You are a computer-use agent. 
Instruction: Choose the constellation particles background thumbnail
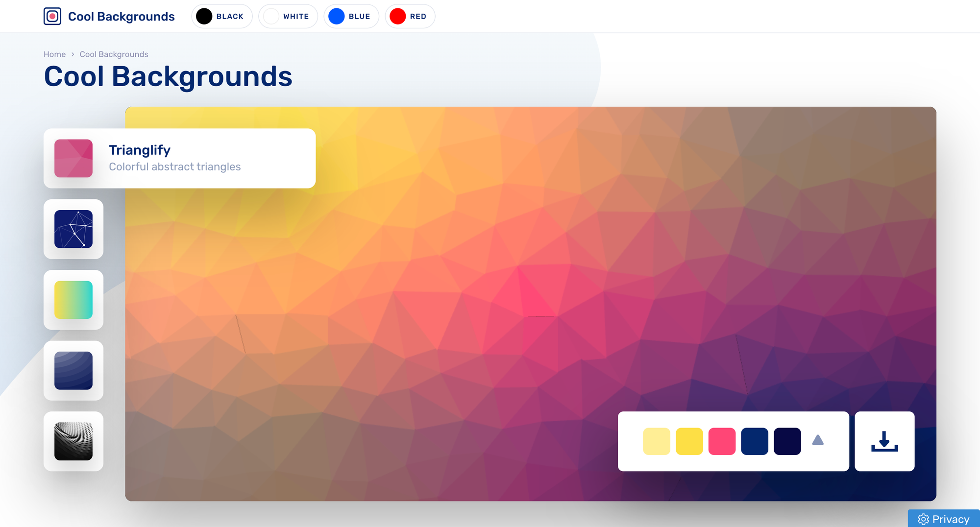coord(73,229)
